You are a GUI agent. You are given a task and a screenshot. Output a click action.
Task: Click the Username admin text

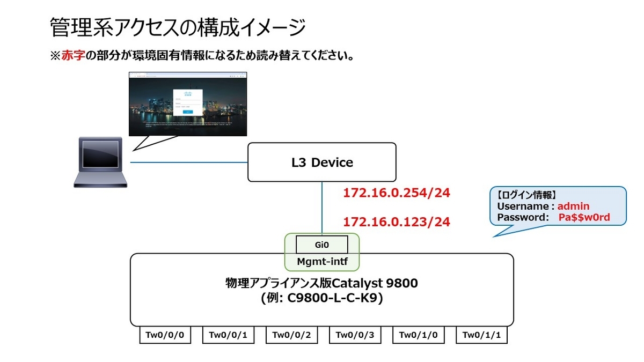pos(543,206)
